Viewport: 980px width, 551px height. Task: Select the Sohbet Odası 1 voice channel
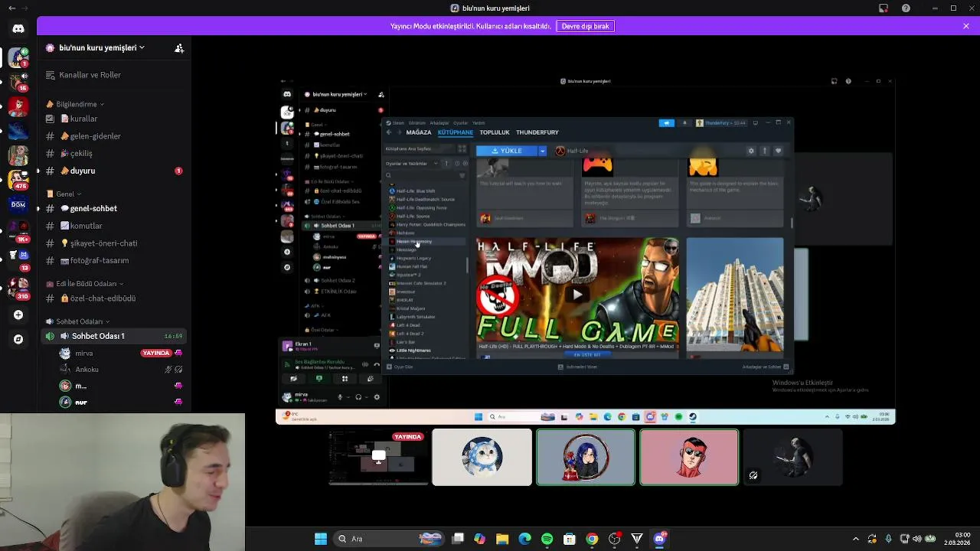point(113,336)
